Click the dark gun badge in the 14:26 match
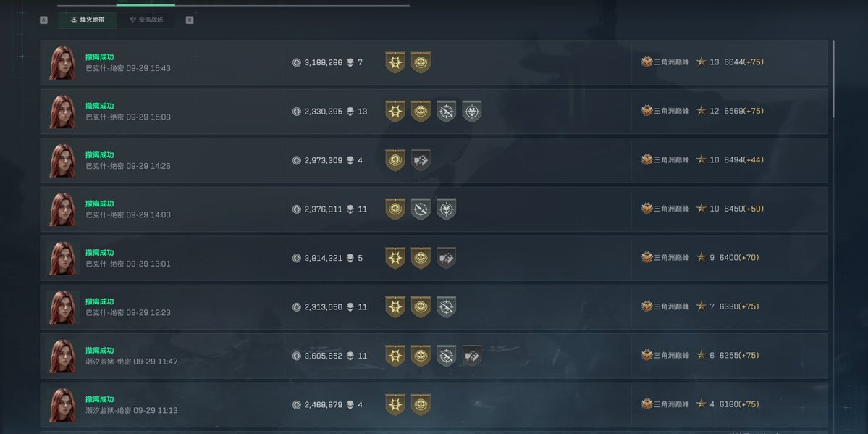This screenshot has height=434, width=868. (x=421, y=160)
